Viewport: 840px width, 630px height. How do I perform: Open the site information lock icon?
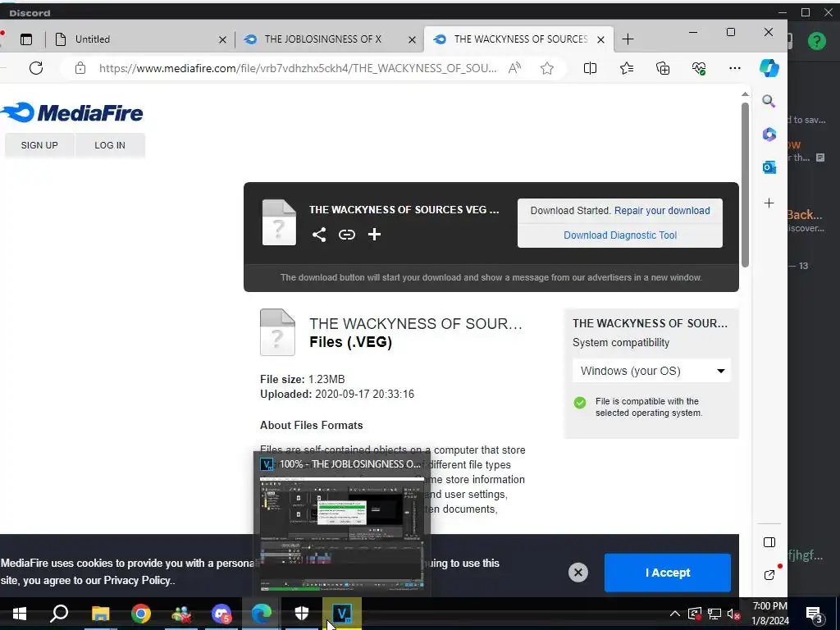[x=80, y=68]
